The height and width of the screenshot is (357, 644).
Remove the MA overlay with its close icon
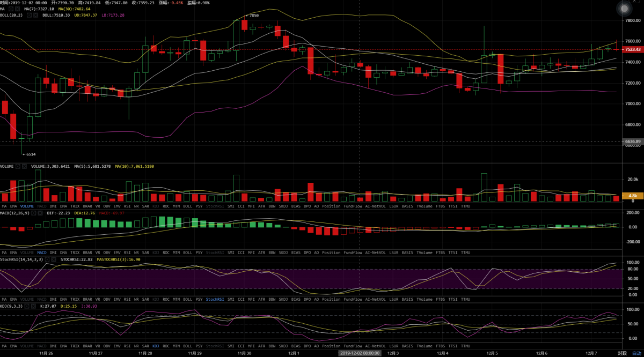coord(18,9)
